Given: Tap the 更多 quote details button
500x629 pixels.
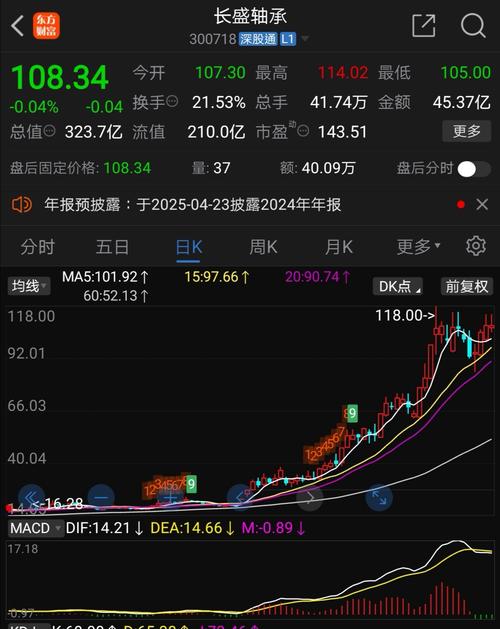Looking at the screenshot, I should click(466, 131).
